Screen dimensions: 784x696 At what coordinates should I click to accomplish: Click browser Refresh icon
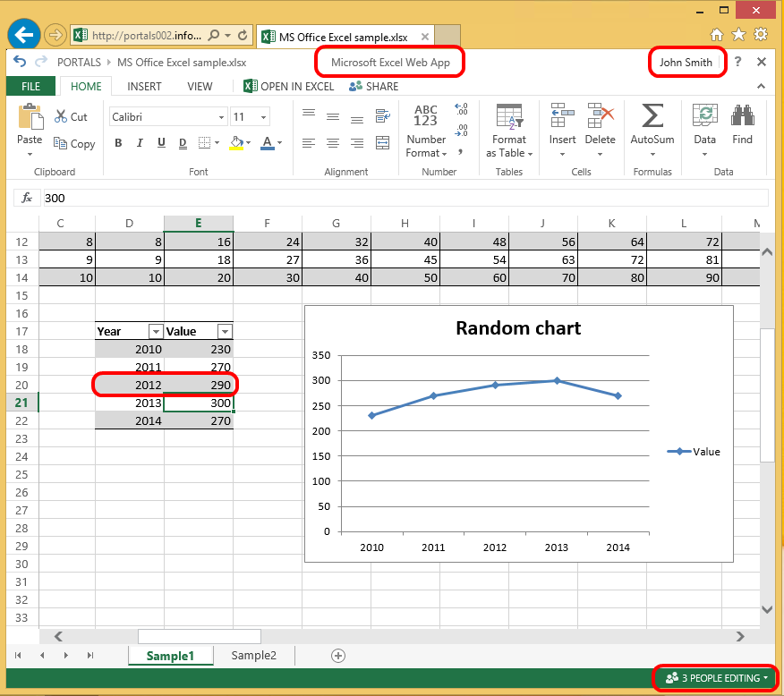coord(243,36)
